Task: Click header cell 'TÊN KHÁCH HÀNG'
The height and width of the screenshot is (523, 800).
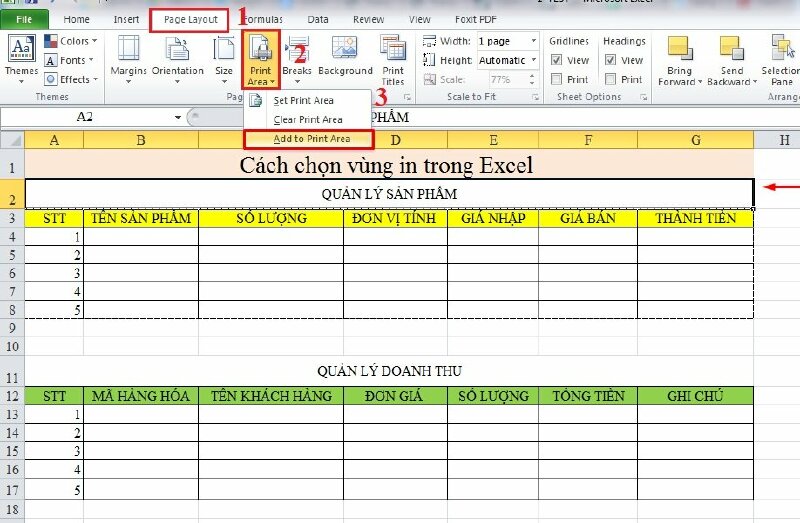Action: click(x=271, y=396)
